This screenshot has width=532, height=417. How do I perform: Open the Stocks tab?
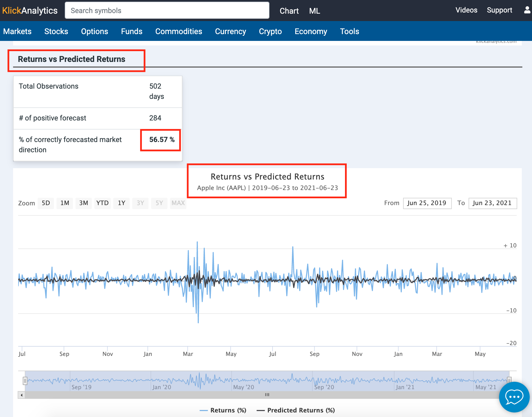[x=56, y=31]
